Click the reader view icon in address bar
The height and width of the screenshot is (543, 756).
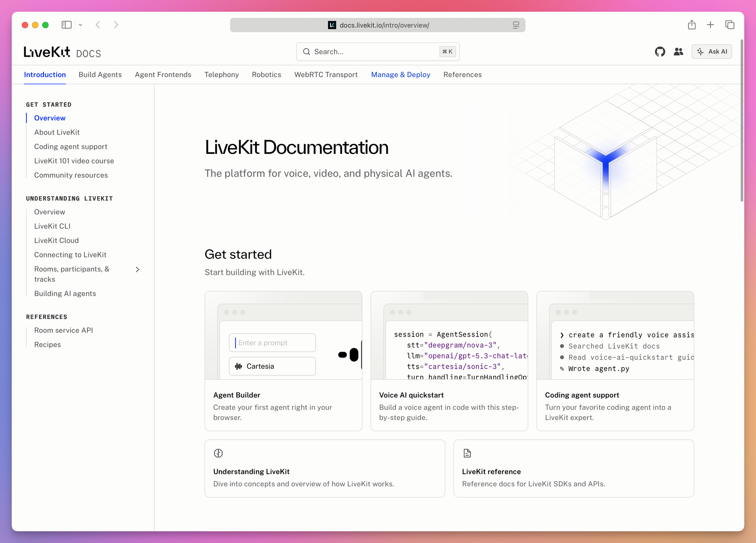(516, 25)
